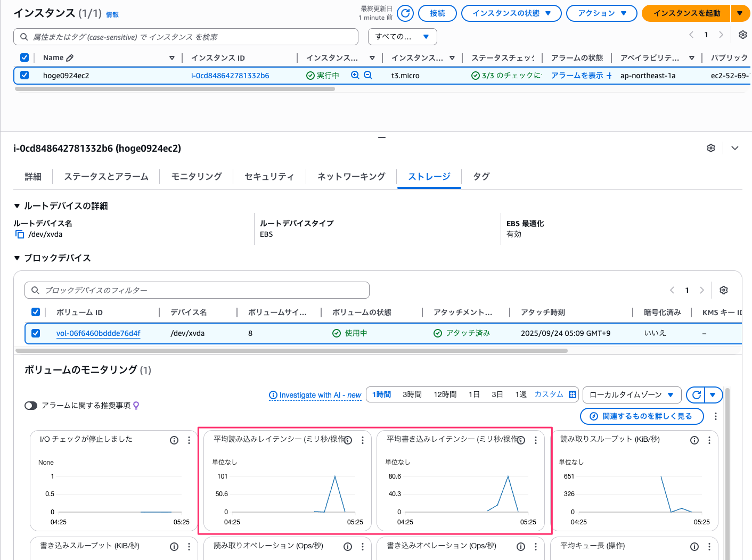Viewport: 752px width, 560px height.
Task: Enable アラームに関する推奨事項 toggle
Action: [x=31, y=406]
